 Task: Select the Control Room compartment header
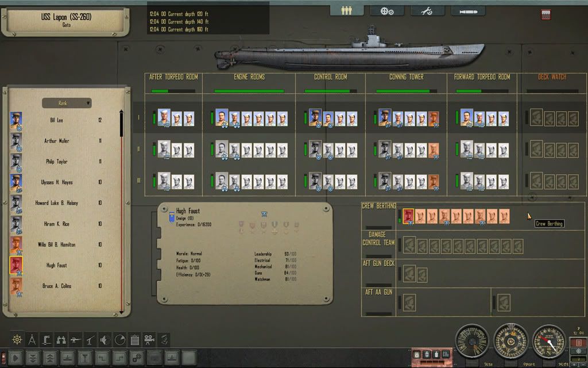click(330, 77)
